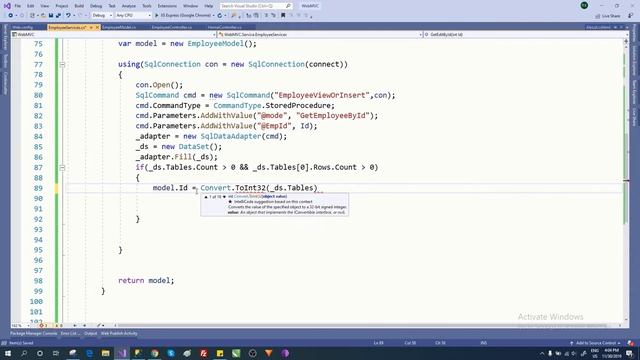Click the 'return model;' statement

pyautogui.click(x=146, y=280)
